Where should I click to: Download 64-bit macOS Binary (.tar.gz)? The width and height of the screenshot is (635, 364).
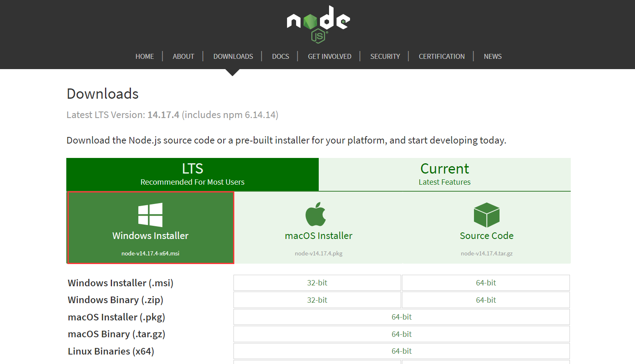tap(402, 334)
